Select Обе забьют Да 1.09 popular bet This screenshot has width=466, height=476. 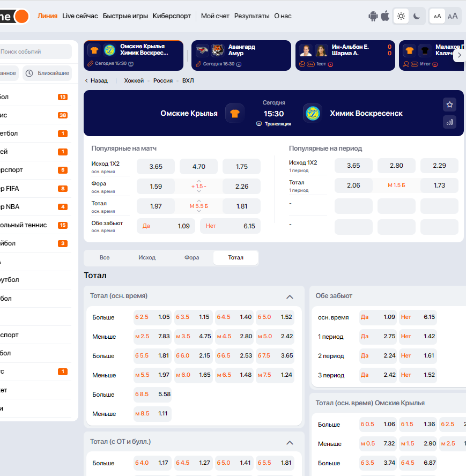(166, 226)
